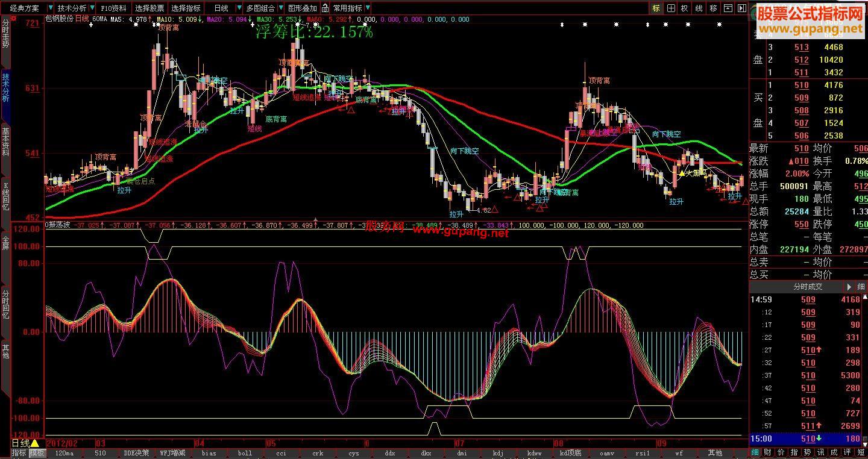This screenshot has height=459, width=868.
Task: Open F10资料 company info
Action: pos(114,8)
